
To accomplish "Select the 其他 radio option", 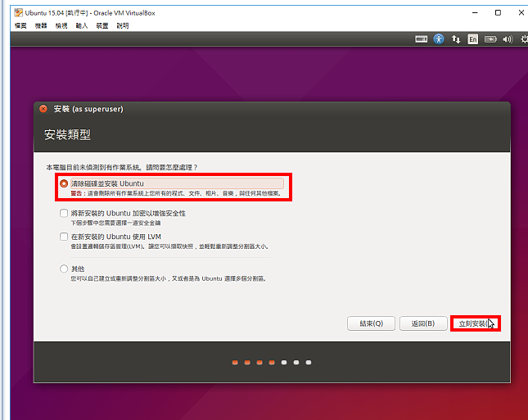I will (x=64, y=269).
